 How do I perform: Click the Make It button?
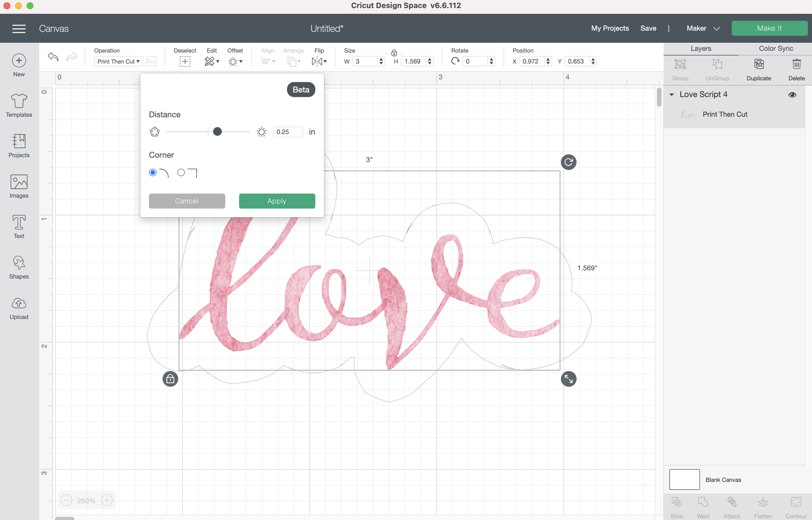click(769, 28)
